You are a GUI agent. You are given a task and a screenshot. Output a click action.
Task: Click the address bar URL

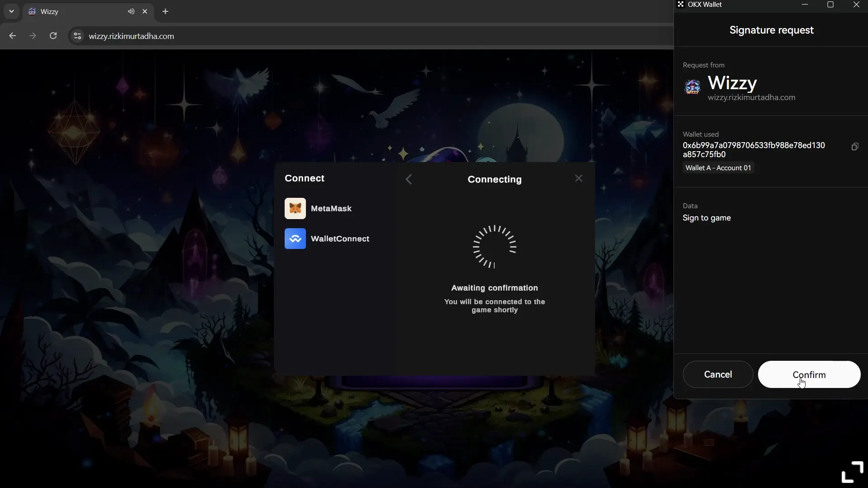(131, 36)
